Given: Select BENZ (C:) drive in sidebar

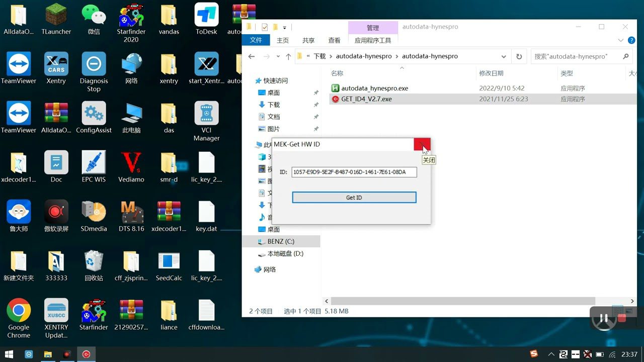Looking at the screenshot, I should (281, 241).
